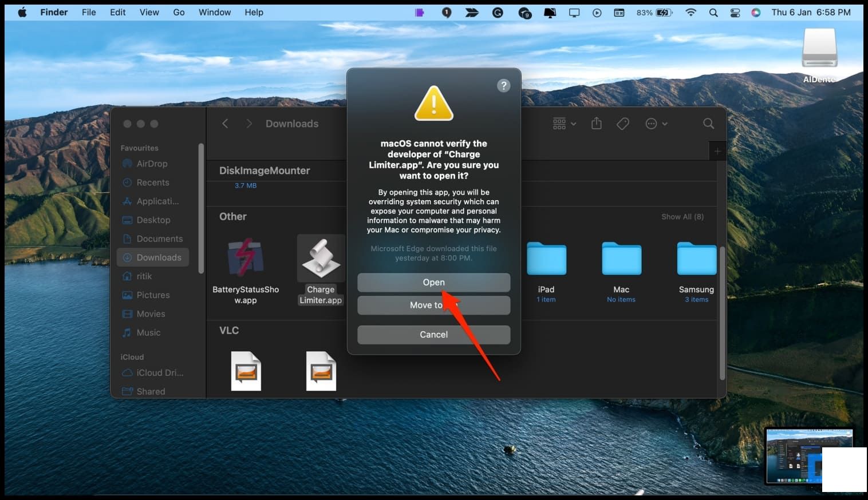This screenshot has height=500, width=868.
Task: Select Desktop in the sidebar
Action: pos(152,220)
